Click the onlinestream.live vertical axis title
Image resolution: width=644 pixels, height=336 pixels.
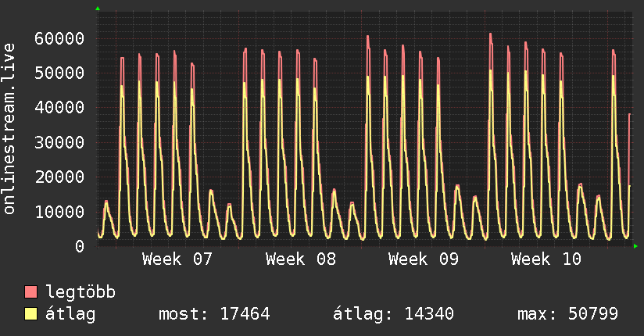point(9,129)
